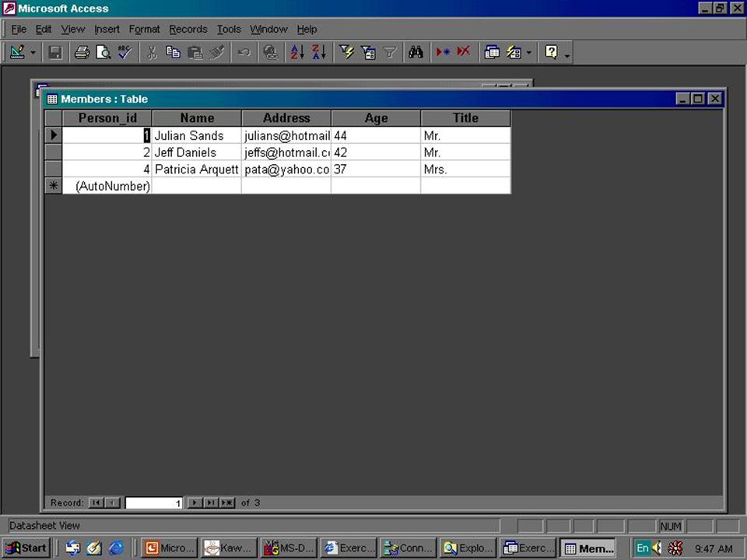Click the cell 'Patricia Arquett'
The image size is (747, 560).
coord(196,169)
